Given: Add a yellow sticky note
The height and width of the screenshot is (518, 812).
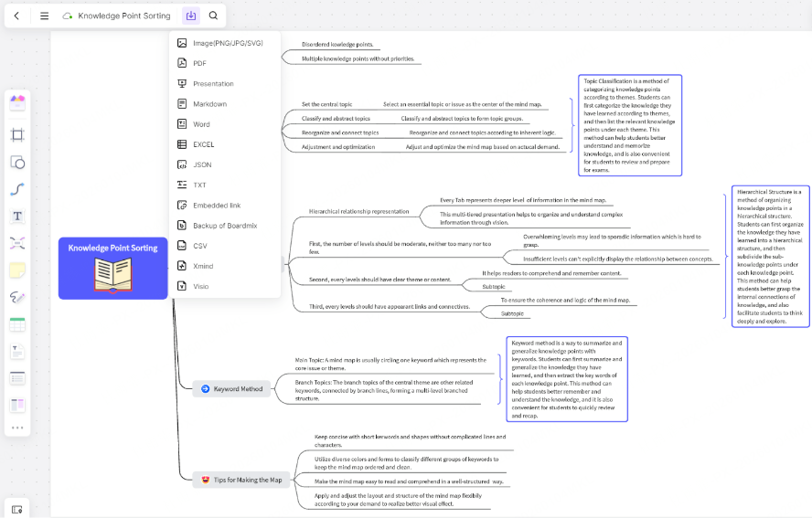Looking at the screenshot, I should [x=17, y=270].
